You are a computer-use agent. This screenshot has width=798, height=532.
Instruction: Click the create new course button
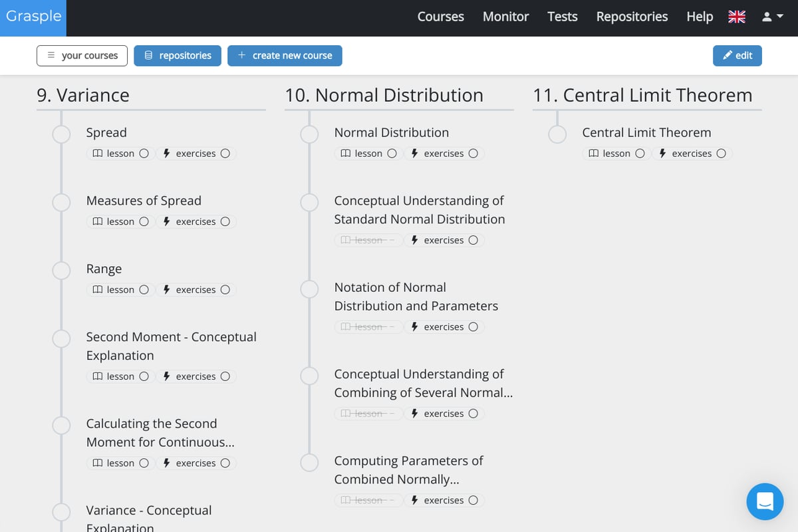(285, 56)
